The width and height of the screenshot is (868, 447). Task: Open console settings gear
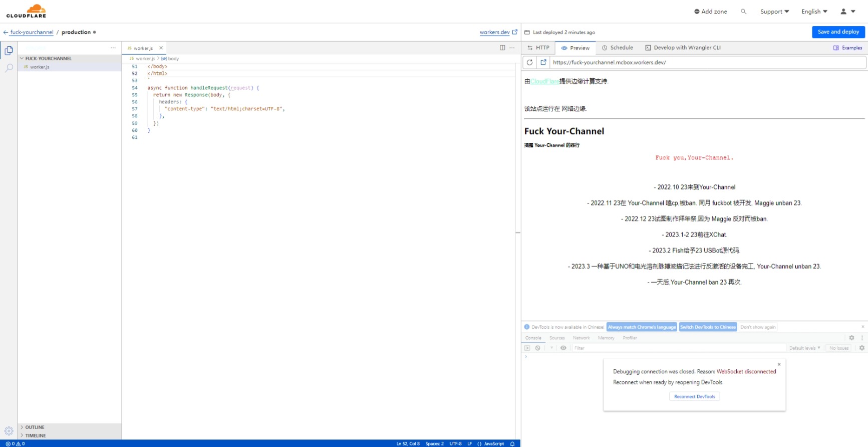pos(861,348)
